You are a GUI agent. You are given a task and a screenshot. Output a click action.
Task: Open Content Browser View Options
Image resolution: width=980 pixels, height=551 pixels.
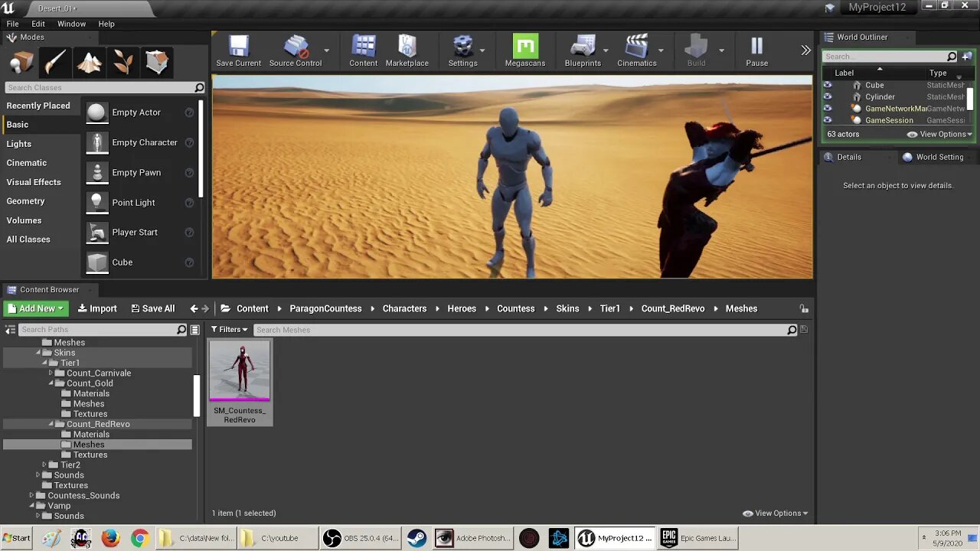[x=775, y=514]
